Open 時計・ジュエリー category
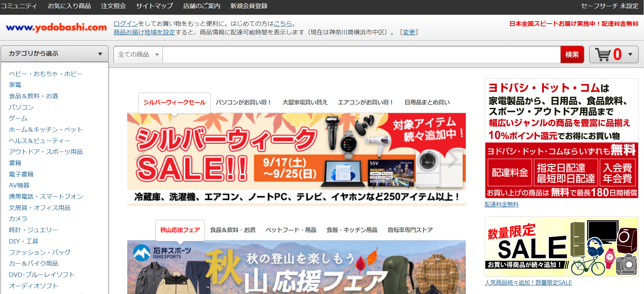 pos(34,230)
